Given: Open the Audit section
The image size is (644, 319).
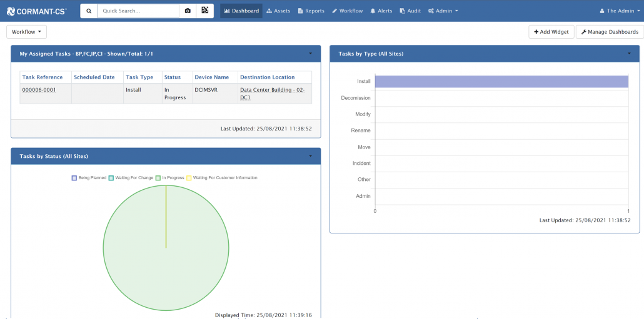Looking at the screenshot, I should click(410, 11).
